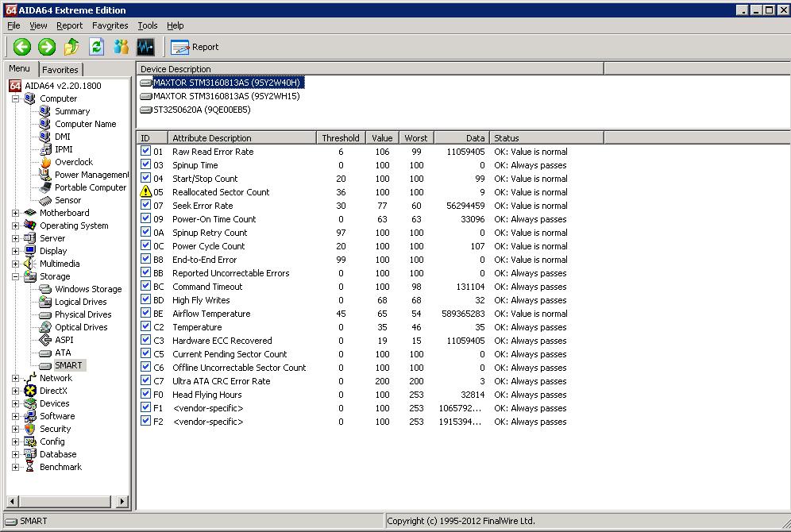Image resolution: width=791 pixels, height=532 pixels.
Task: Click the Report toolbar button
Action: tap(195, 47)
